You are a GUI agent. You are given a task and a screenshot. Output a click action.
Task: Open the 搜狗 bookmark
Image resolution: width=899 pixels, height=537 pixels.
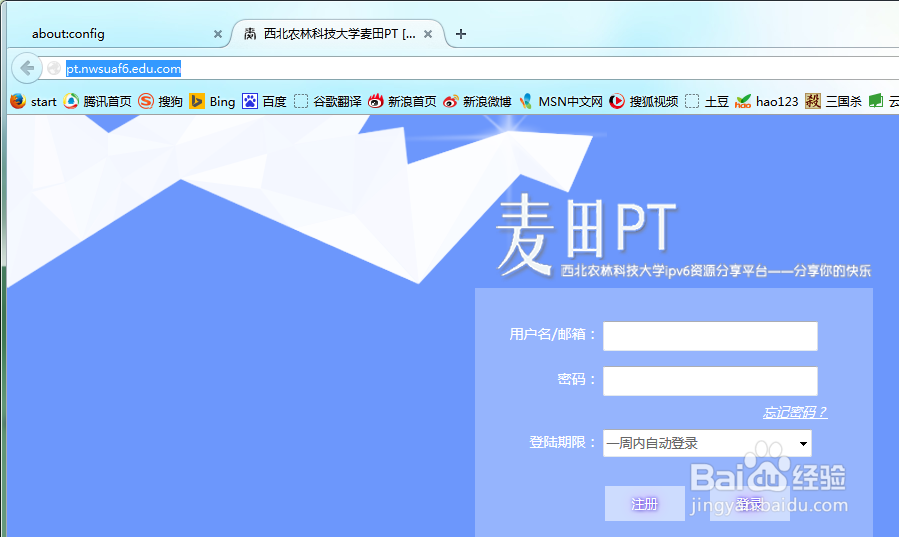click(161, 101)
